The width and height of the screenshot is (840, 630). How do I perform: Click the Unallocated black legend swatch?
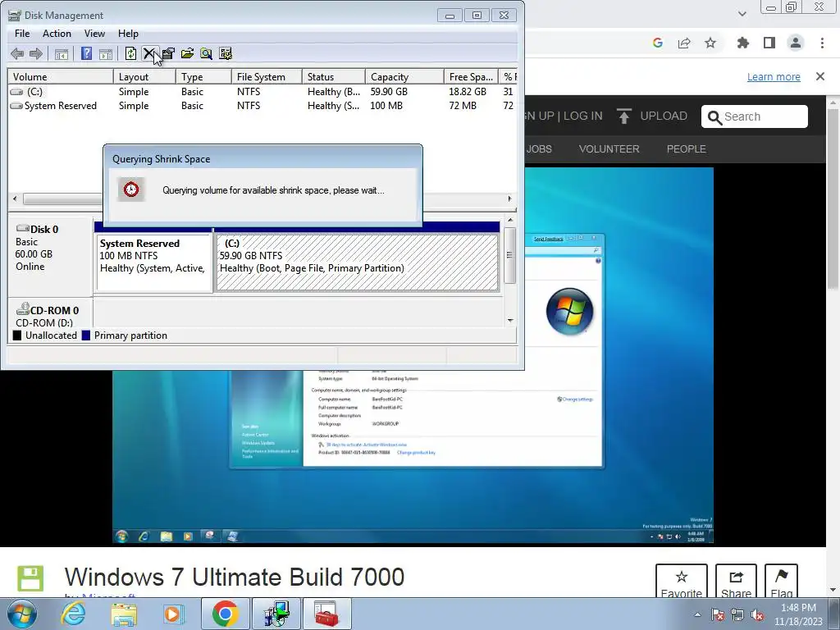17,336
